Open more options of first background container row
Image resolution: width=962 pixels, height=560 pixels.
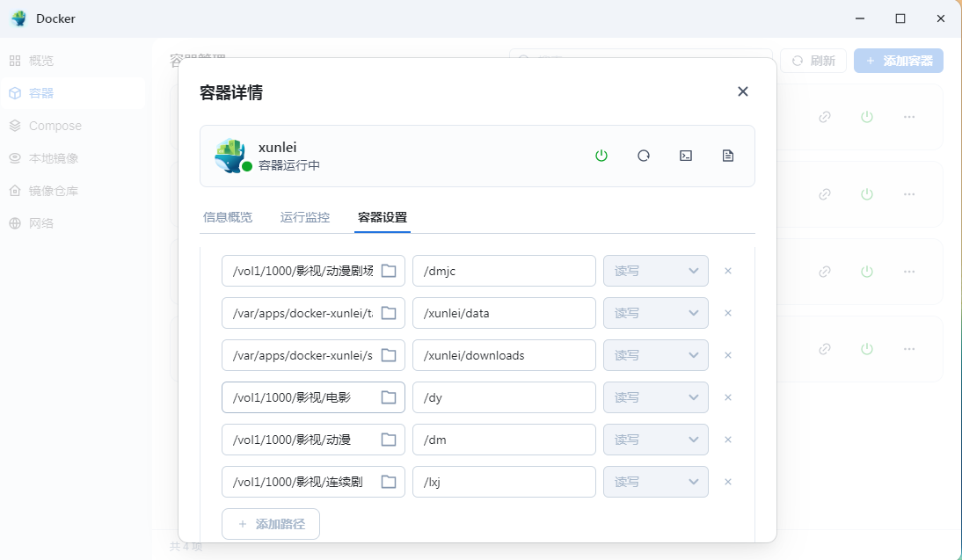(x=909, y=117)
